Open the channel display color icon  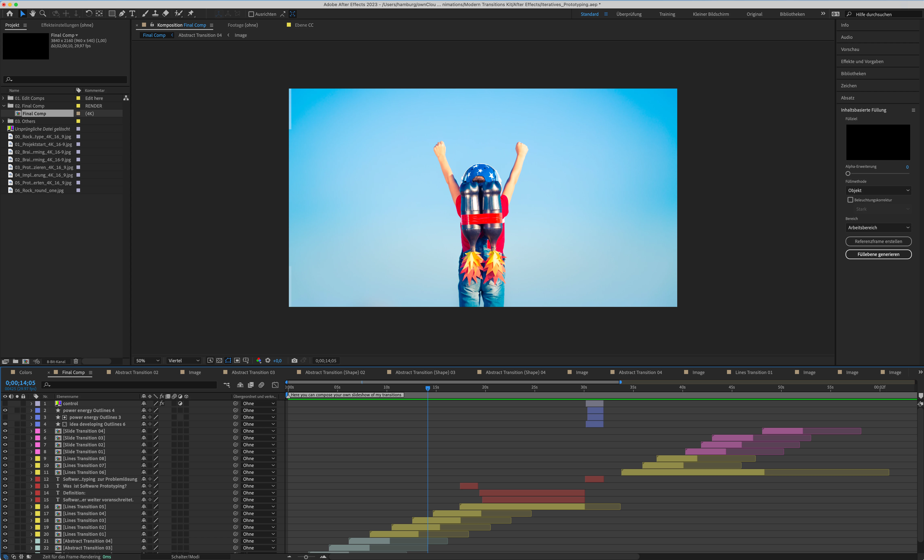point(259,361)
